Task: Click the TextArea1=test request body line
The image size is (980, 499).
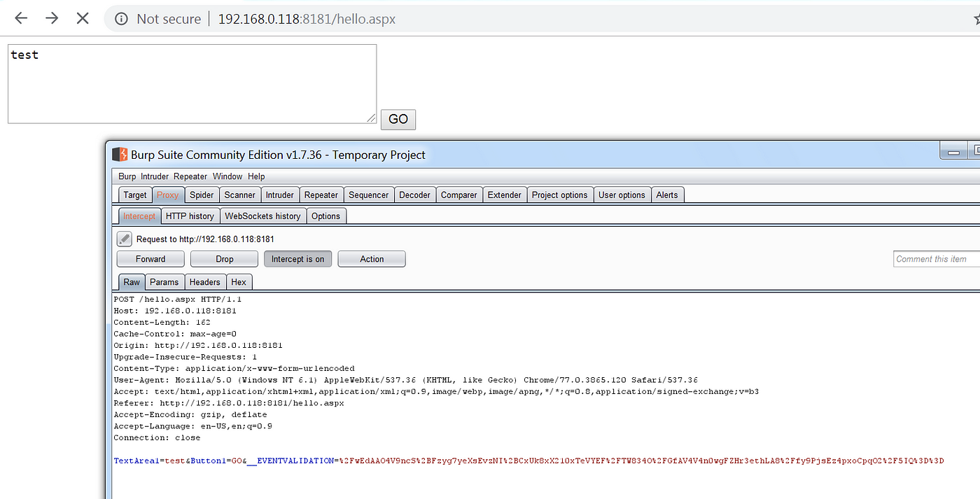Action: 528,461
